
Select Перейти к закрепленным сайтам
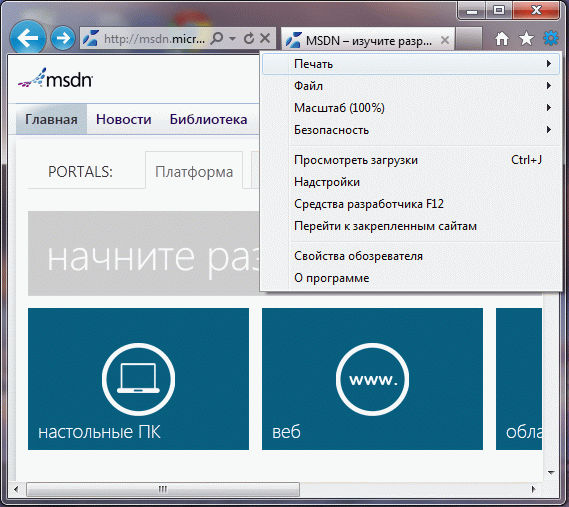[x=411, y=226]
